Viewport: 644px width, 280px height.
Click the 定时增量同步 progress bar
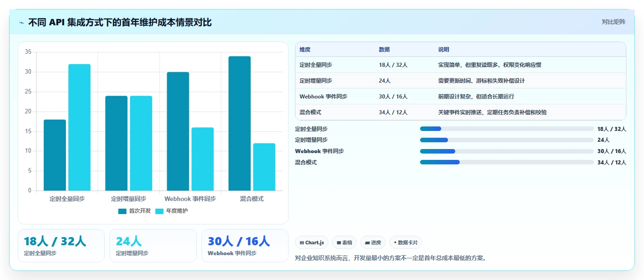tap(507, 140)
